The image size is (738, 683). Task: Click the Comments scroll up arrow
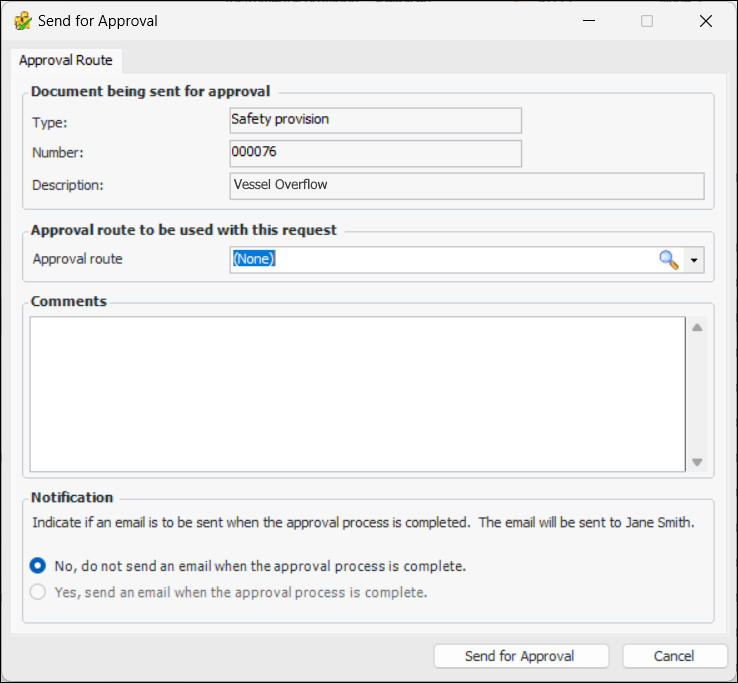coord(697,327)
